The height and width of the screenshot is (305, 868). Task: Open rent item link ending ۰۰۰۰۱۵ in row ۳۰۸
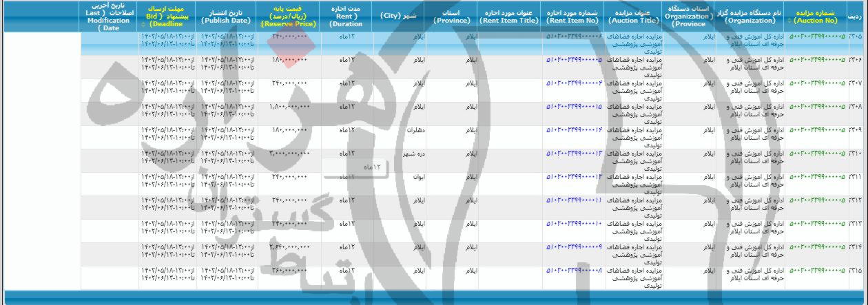point(575,107)
